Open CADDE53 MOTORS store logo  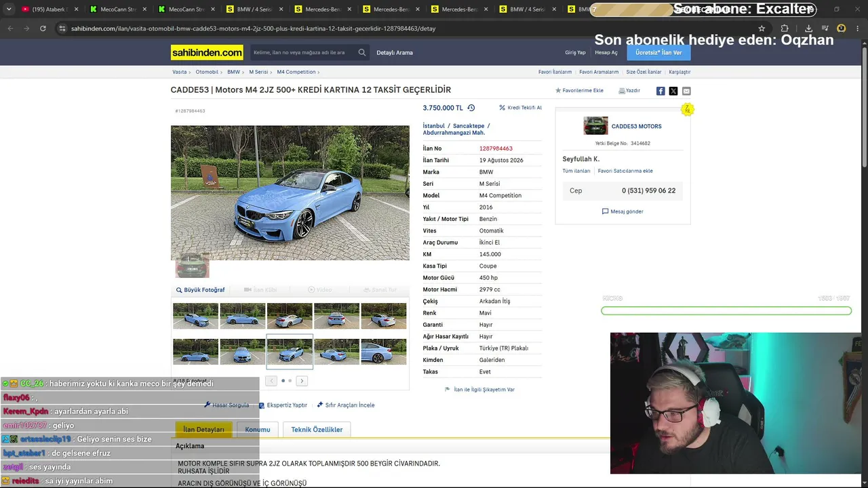click(x=595, y=126)
